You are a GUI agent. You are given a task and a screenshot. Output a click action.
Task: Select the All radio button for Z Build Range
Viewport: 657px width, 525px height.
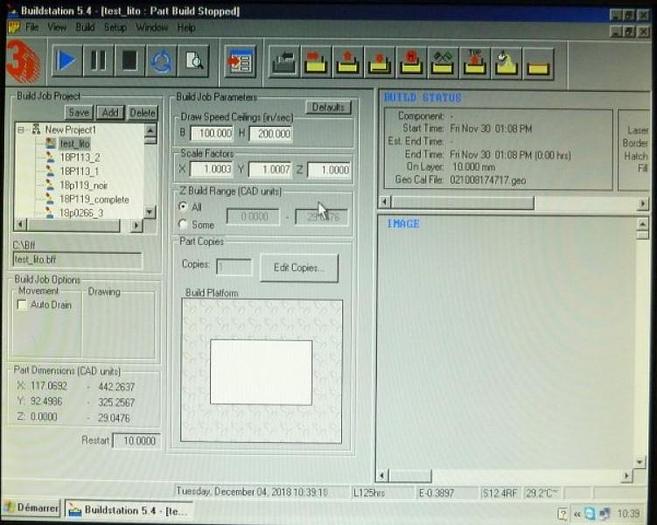click(183, 207)
